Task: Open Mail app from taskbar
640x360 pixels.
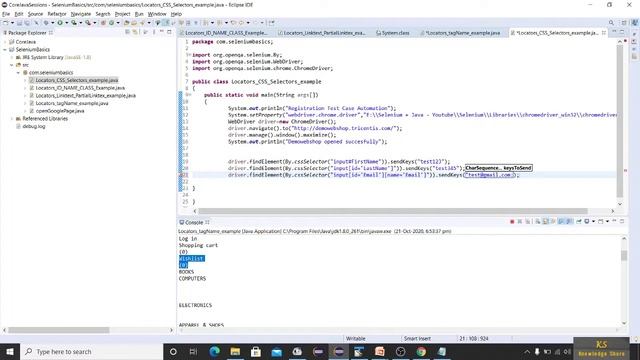Action: (x=277, y=351)
